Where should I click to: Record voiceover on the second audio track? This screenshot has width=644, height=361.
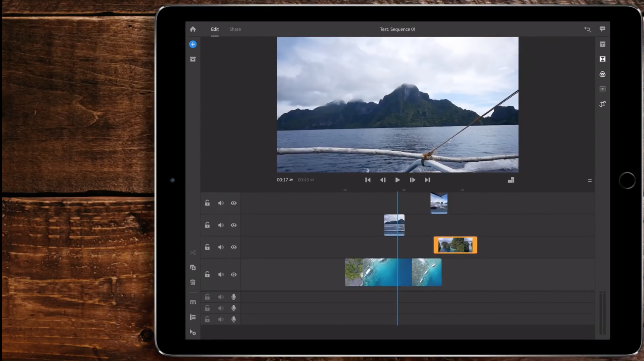pos(234,308)
